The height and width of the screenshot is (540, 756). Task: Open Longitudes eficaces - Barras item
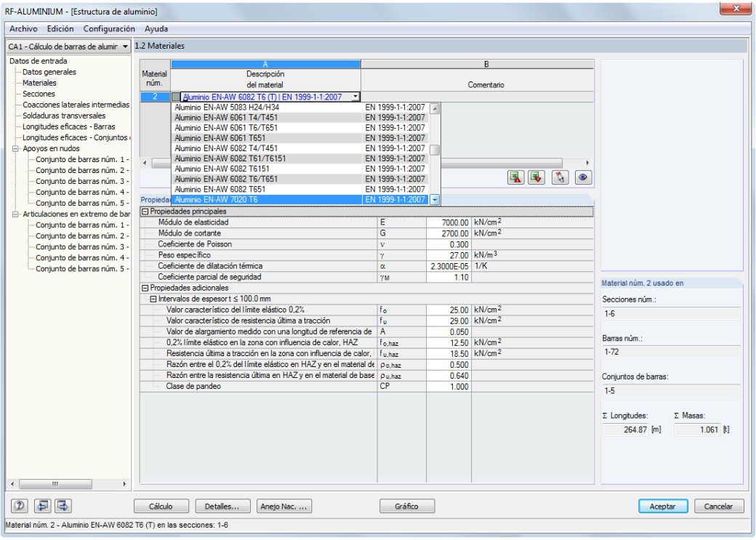click(68, 126)
